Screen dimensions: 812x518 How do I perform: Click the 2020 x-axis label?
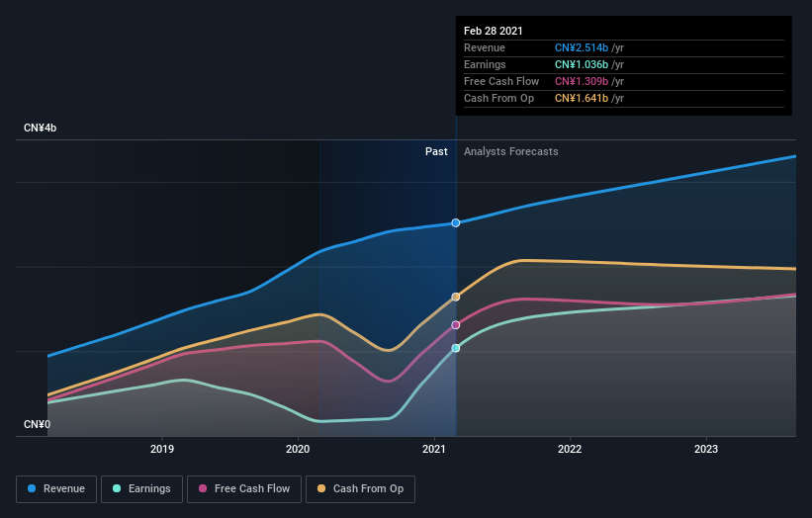(298, 449)
